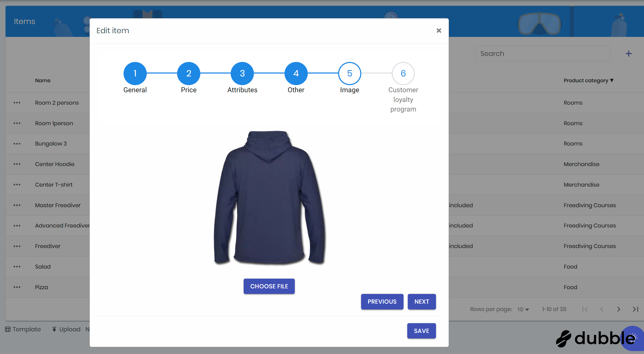Go to step 4 Other
This screenshot has width=644, height=354.
[x=296, y=74]
